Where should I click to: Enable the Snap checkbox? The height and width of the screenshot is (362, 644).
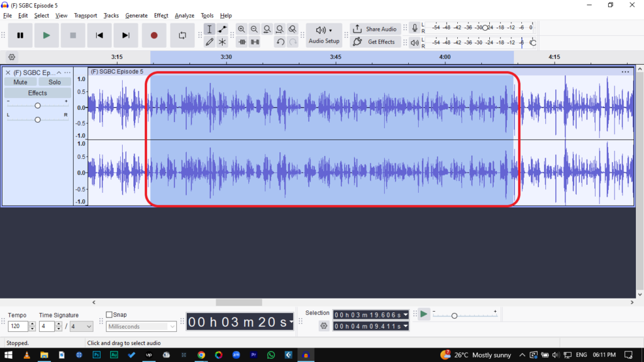[109, 315]
